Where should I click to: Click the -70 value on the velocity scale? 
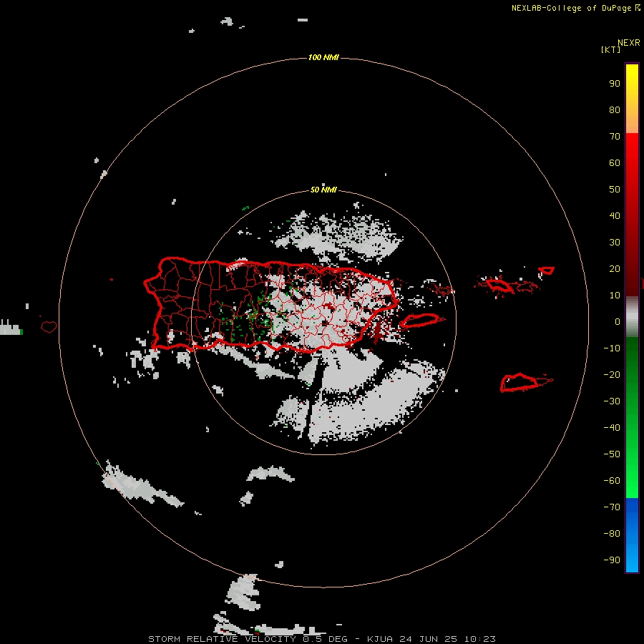(x=612, y=507)
